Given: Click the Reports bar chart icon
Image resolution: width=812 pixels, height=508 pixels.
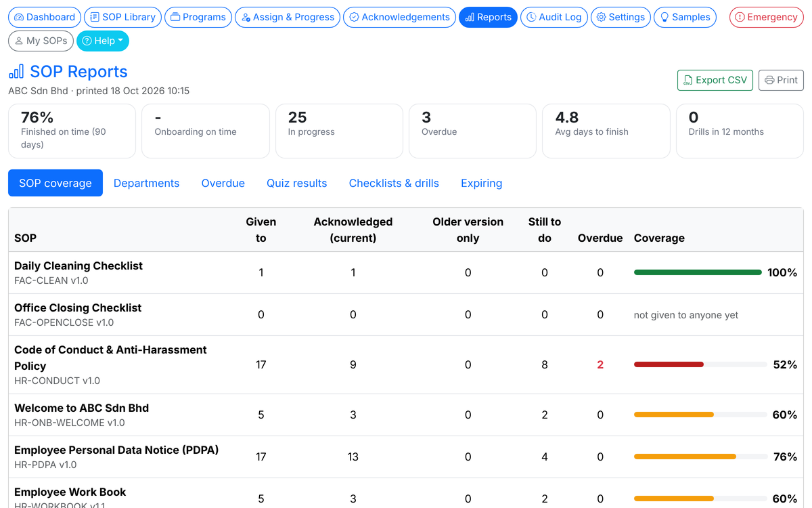Looking at the screenshot, I should (470, 17).
